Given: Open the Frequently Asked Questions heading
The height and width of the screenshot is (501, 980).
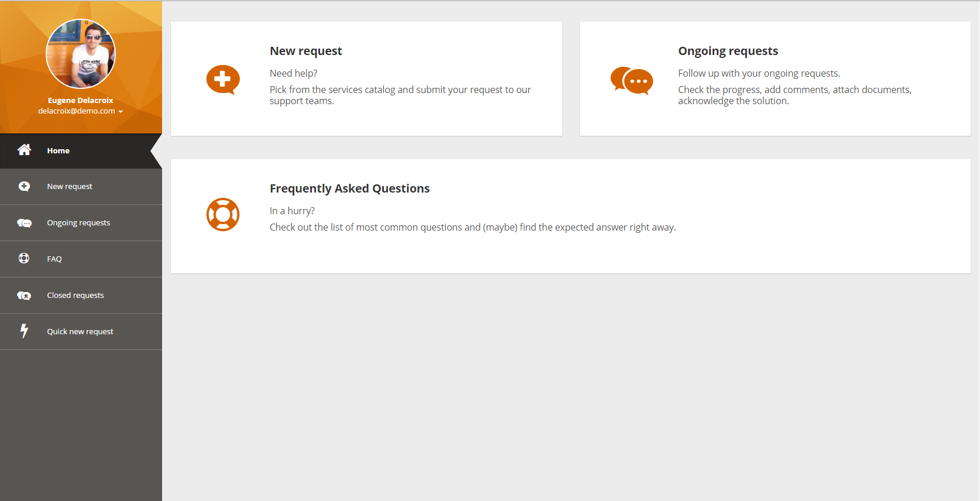Looking at the screenshot, I should coord(349,188).
